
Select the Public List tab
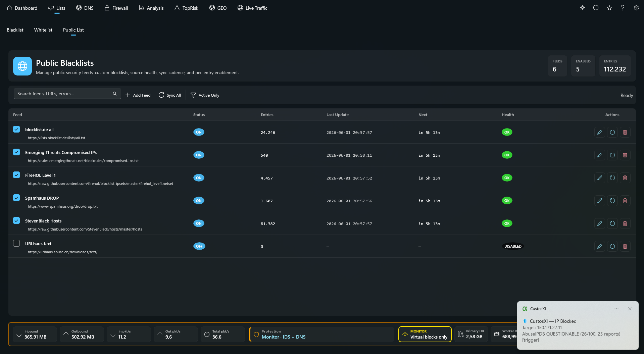(x=73, y=30)
